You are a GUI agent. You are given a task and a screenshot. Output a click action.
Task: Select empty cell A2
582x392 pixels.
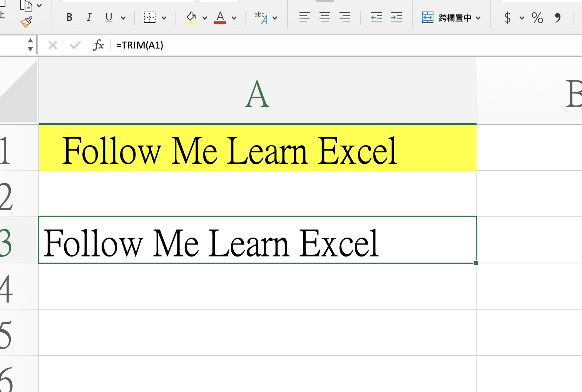click(x=258, y=194)
